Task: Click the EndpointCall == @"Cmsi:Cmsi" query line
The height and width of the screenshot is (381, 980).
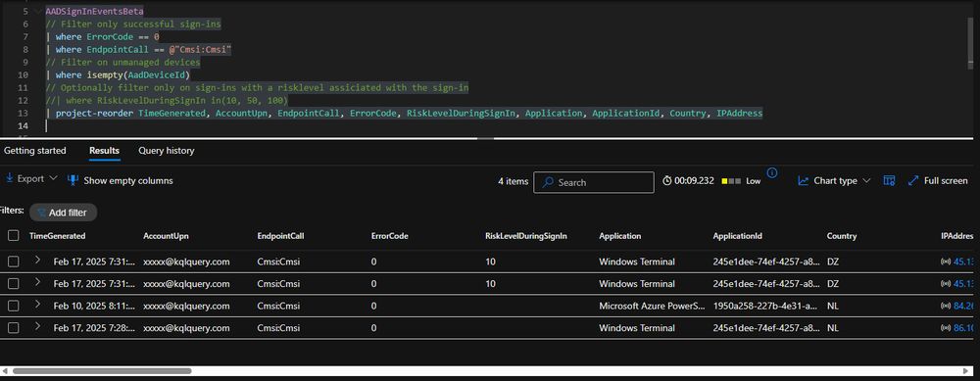Action: click(x=139, y=49)
